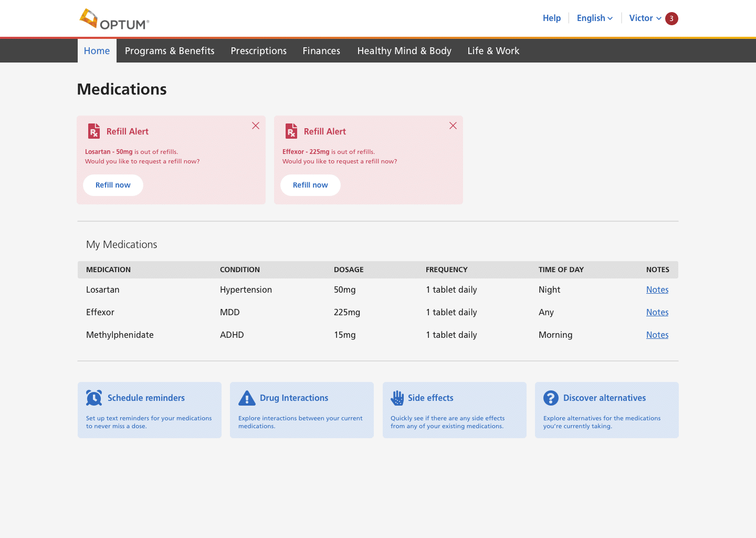Click the question mark Discover alternatives icon

pyautogui.click(x=551, y=398)
